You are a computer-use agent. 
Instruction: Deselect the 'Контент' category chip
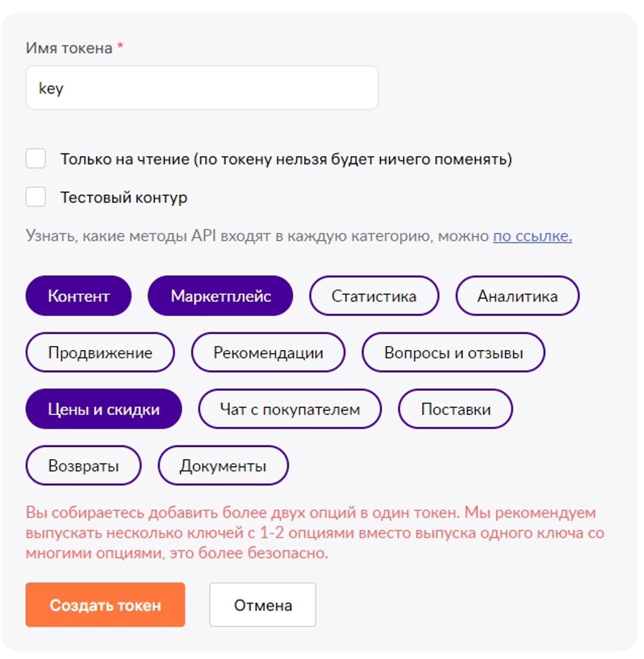point(78,295)
